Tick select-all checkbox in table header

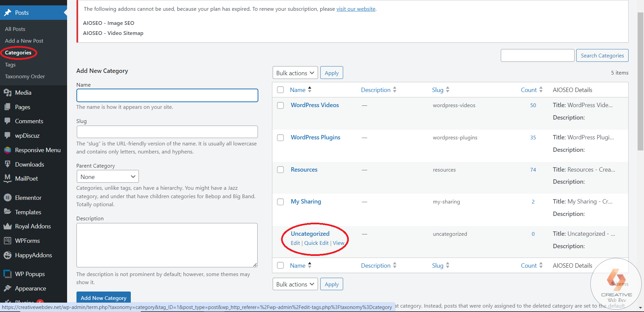[280, 90]
